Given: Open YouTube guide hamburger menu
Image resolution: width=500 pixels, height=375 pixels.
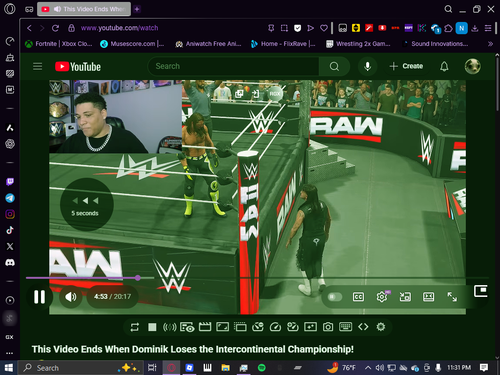Looking at the screenshot, I should pyautogui.click(x=38, y=66).
